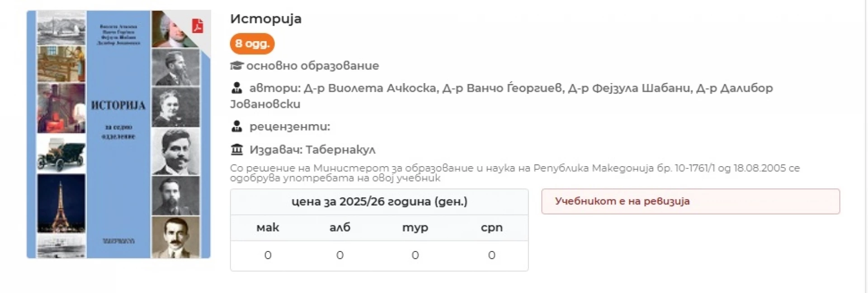Click the graduation cap icon
The image size is (868, 293).
pos(236,66)
